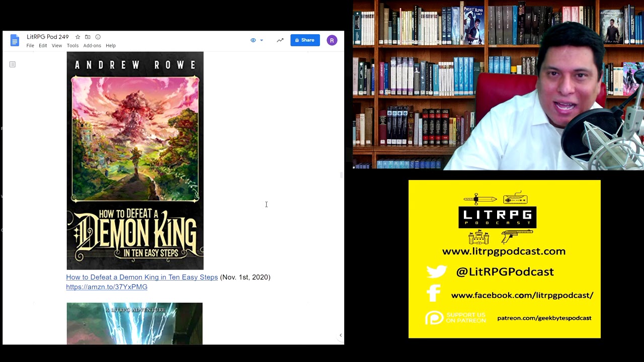Open the side panel chevron at bottom right
Image resolution: width=644 pixels, height=362 pixels.
(341, 335)
